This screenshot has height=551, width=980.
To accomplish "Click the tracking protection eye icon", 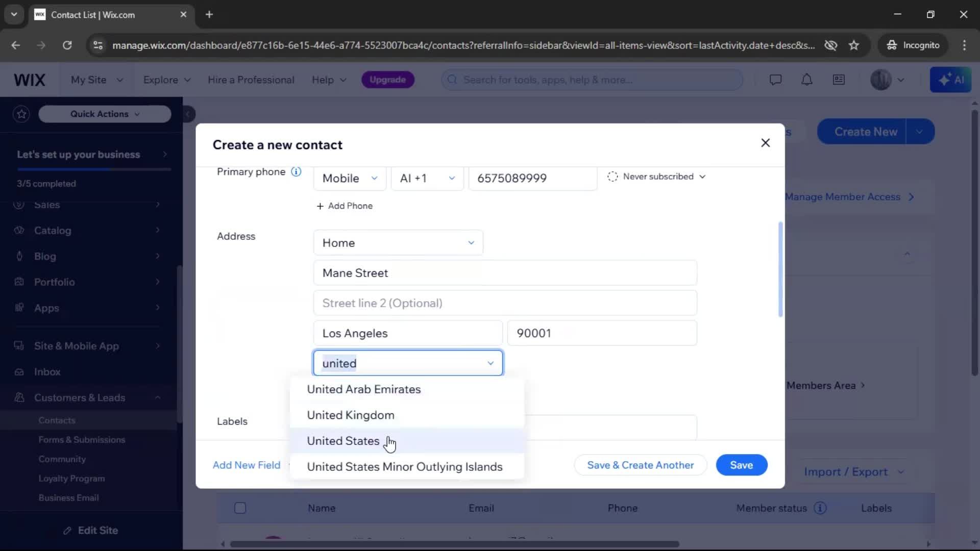I will point(830,45).
